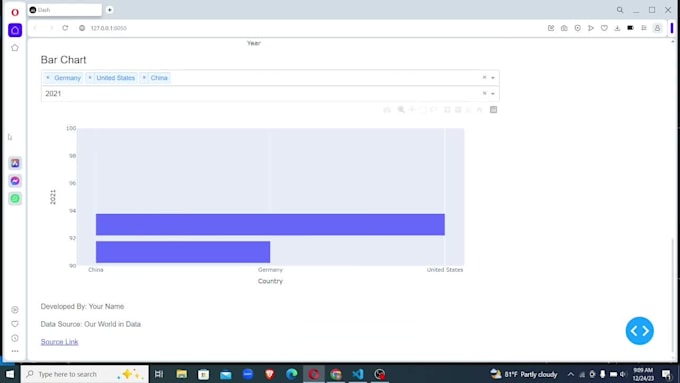Image resolution: width=680 pixels, height=383 pixels.
Task: Add the page to bookmarks with the heart icon
Action: (604, 28)
